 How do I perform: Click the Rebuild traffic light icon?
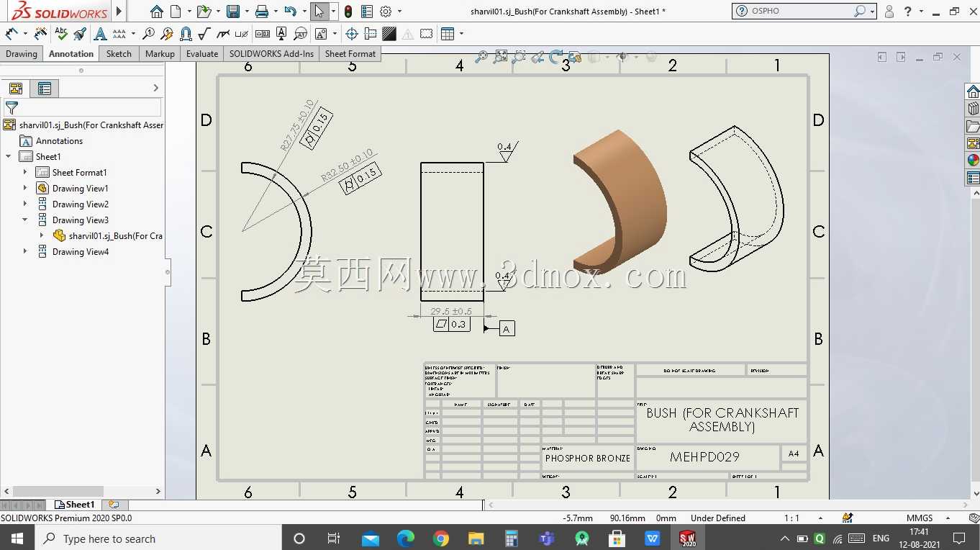point(348,12)
